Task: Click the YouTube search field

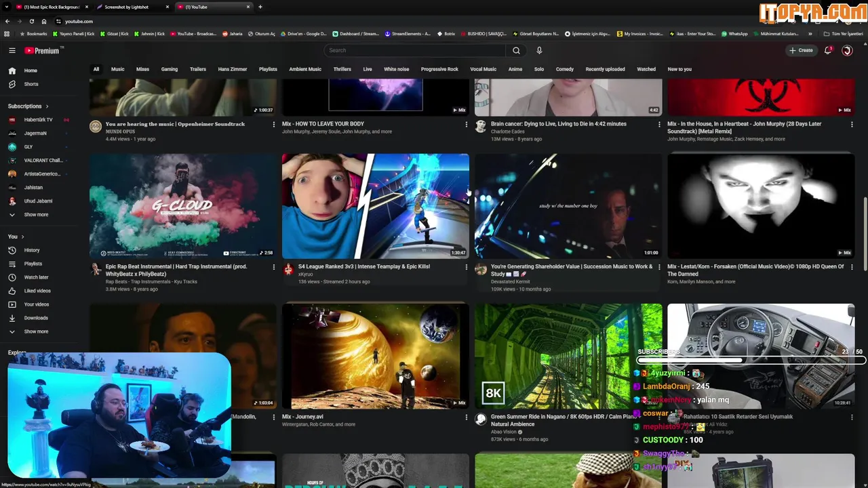Action: coord(415,50)
